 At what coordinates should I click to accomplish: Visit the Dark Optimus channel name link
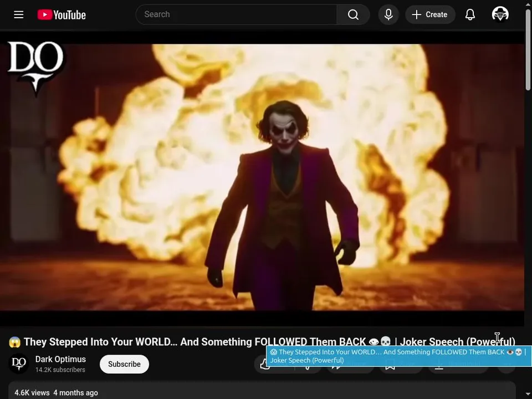click(x=60, y=359)
